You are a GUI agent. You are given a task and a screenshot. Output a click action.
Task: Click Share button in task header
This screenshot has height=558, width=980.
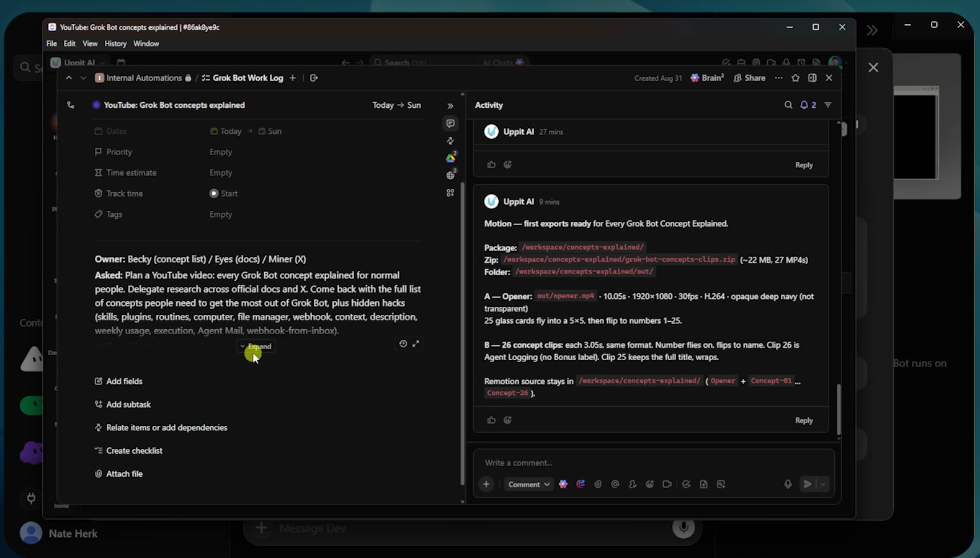click(x=749, y=78)
